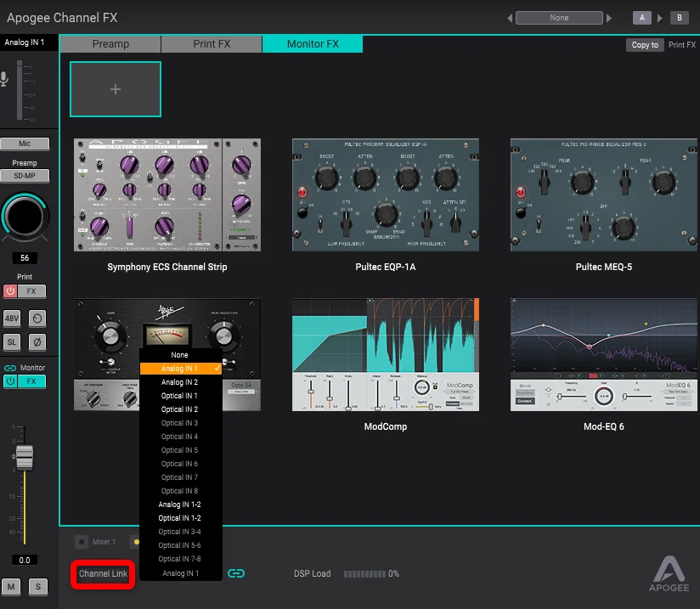Click the Monitor link chain icon
Viewport: 700px width, 609px height.
point(10,368)
